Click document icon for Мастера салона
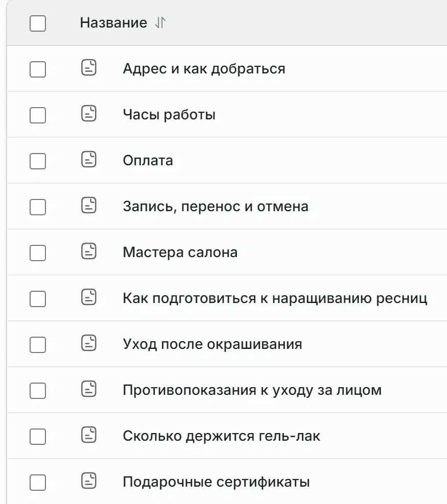This screenshot has height=504, width=447. pos(89,251)
